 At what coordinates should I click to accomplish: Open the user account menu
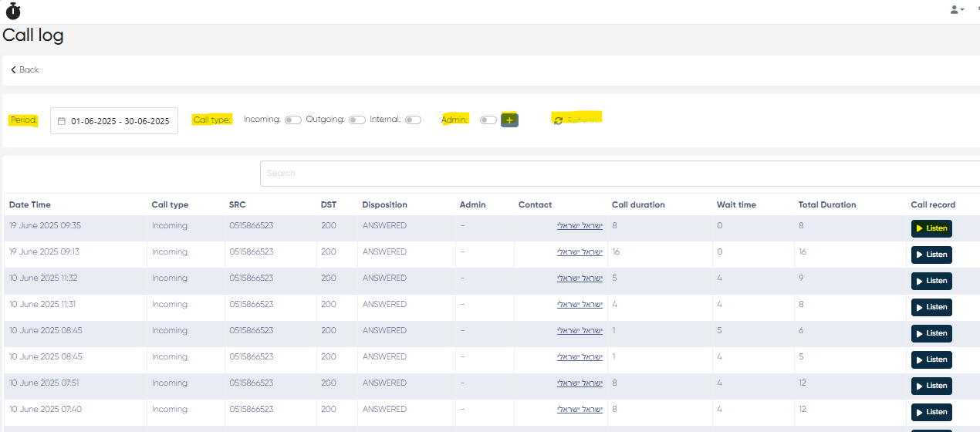tap(957, 9)
